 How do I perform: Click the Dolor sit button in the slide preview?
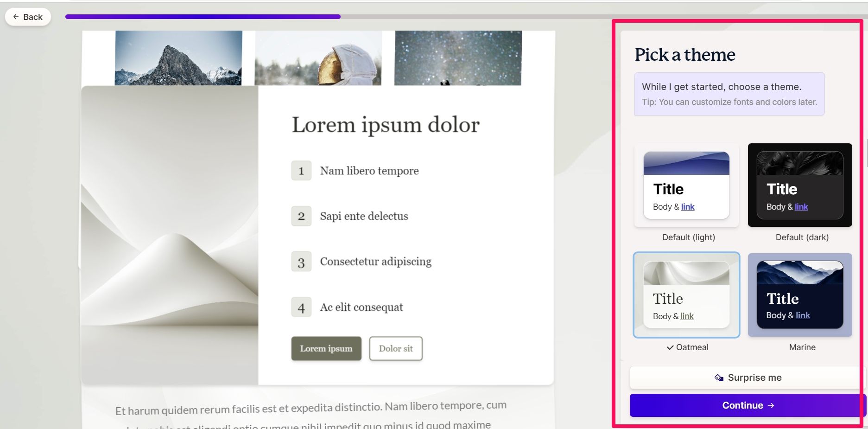click(x=395, y=348)
